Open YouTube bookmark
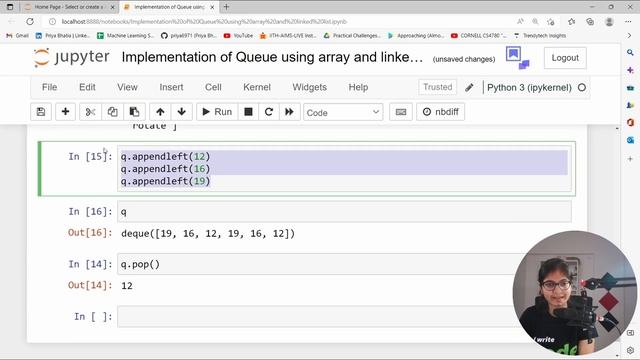 click(239, 36)
